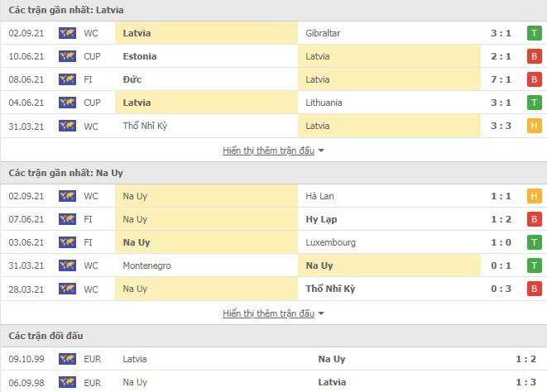Click the orange H badge for Na Uy-Hà Lan

[534, 196]
